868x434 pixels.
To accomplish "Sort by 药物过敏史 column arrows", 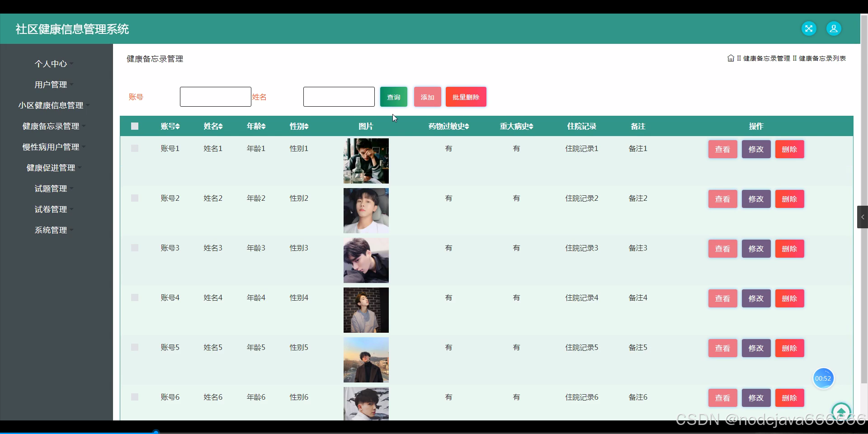I will pyautogui.click(x=467, y=127).
